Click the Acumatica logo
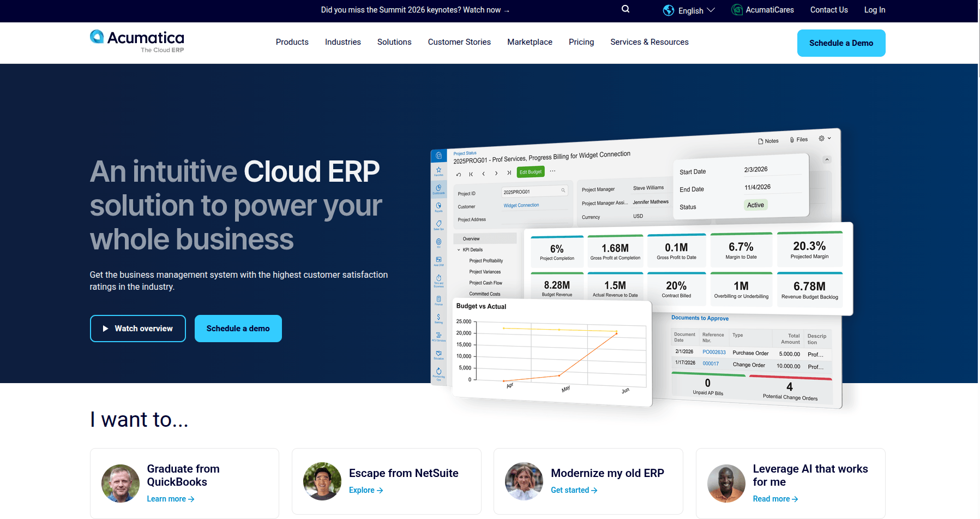The image size is (980, 519). [137, 41]
